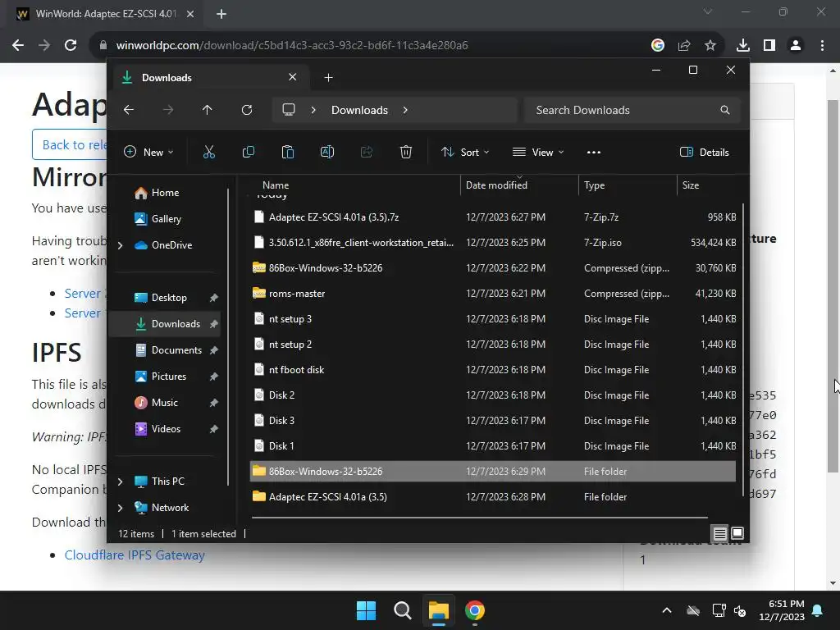Open the New dropdown button
Viewport: 840px width, 630px height.
point(148,152)
